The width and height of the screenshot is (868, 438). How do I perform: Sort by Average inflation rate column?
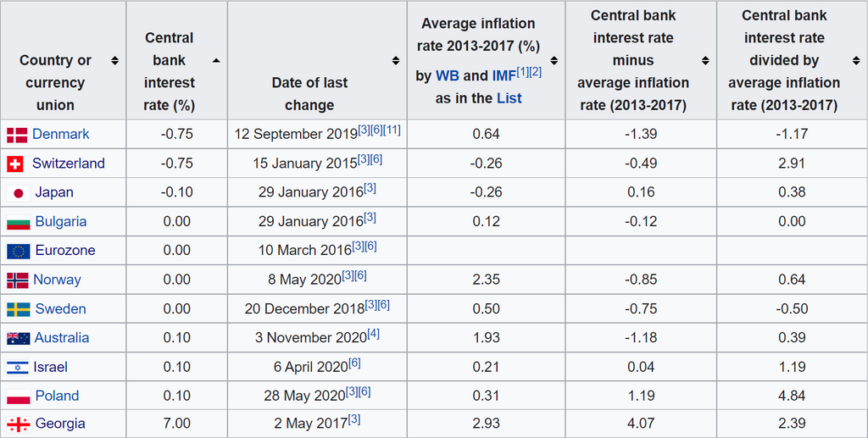pos(554,61)
